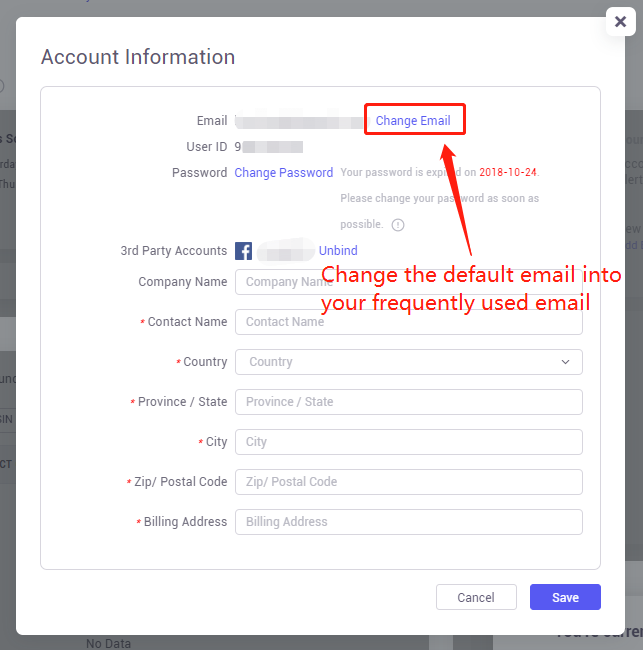Click the 2018-10-24 expiry date text
The image size is (643, 650).
coord(508,172)
